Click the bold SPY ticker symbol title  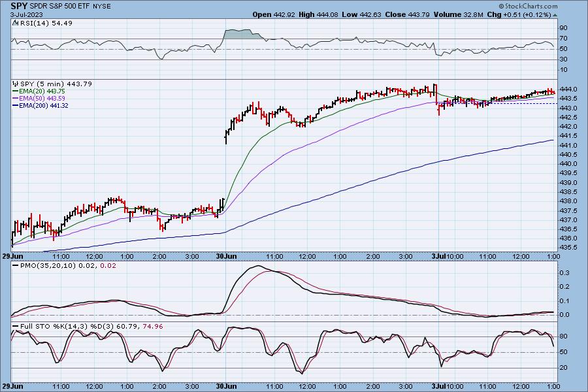tap(19, 6)
